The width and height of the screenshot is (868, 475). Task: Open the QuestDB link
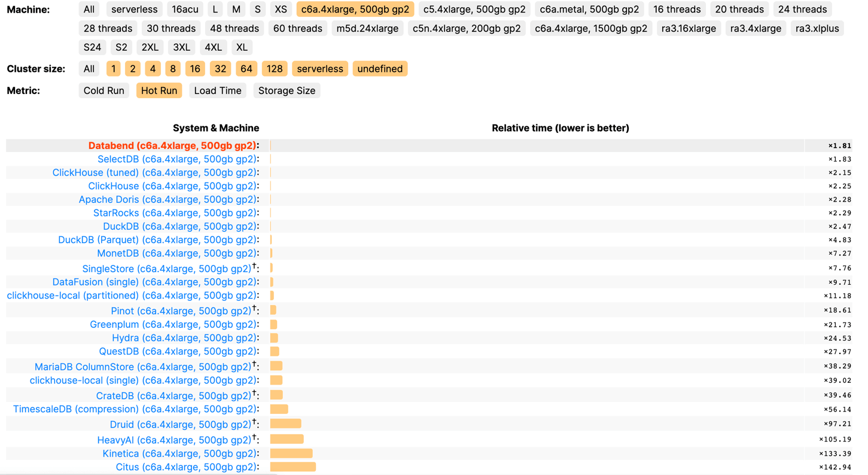point(178,351)
